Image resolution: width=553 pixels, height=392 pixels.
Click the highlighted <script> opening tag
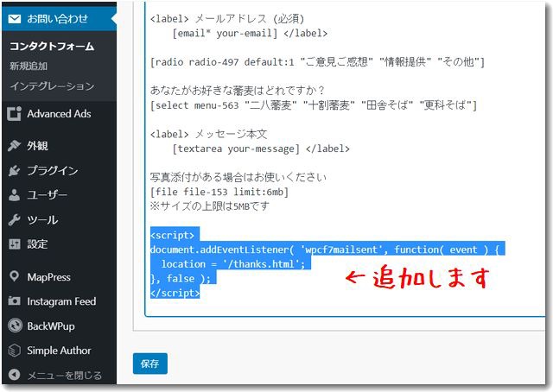click(175, 235)
